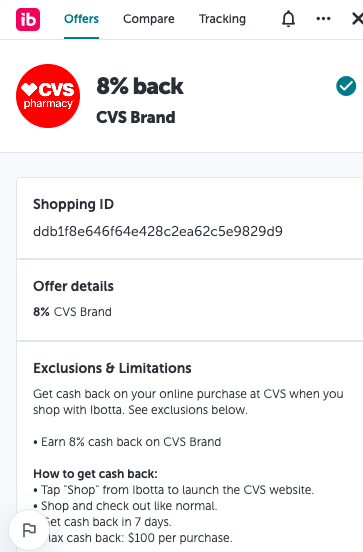This screenshot has height=552, width=363.
Task: Click the CVS Brand subtitle under 8% back
Action: [136, 117]
